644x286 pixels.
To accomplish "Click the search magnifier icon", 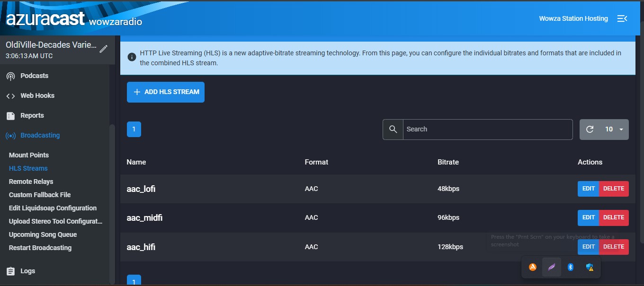I will tap(393, 129).
